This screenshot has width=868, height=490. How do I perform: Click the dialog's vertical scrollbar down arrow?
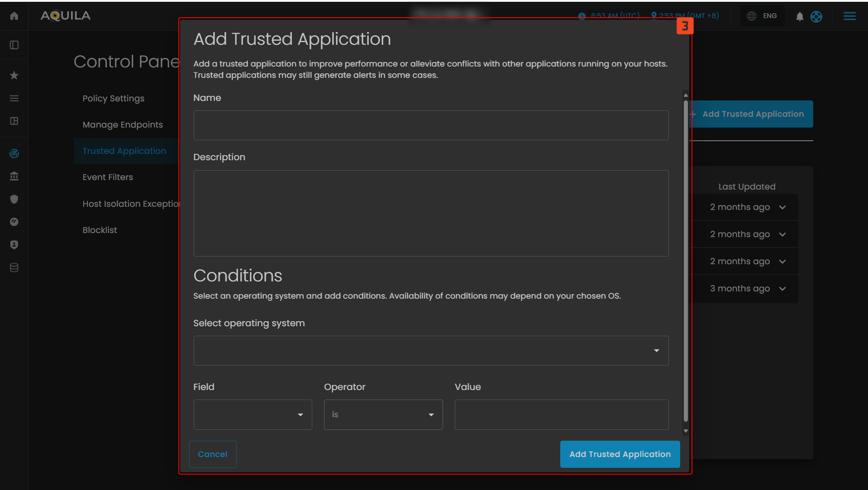coord(685,431)
